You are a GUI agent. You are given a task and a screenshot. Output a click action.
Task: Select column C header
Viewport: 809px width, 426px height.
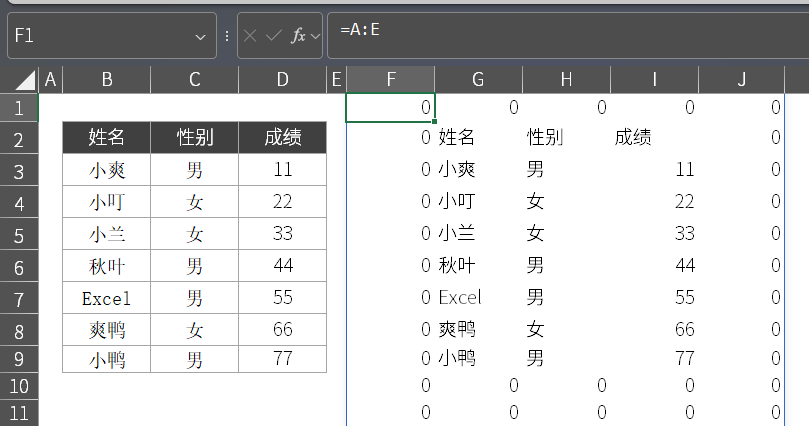click(195, 79)
